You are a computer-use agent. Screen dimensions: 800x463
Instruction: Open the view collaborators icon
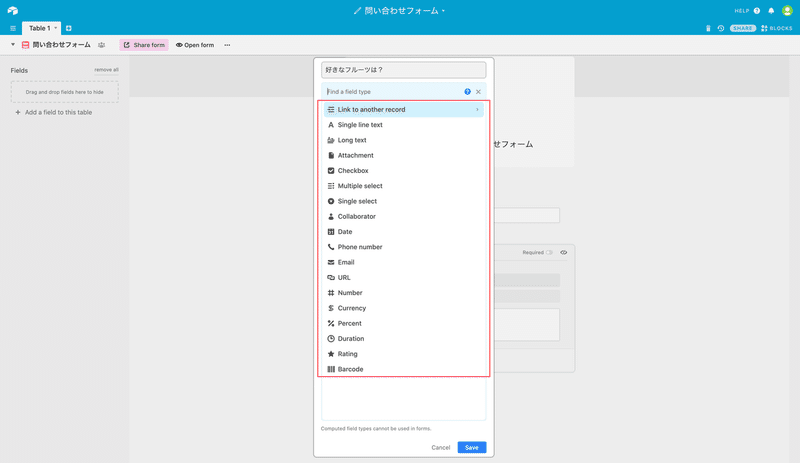[102, 45]
